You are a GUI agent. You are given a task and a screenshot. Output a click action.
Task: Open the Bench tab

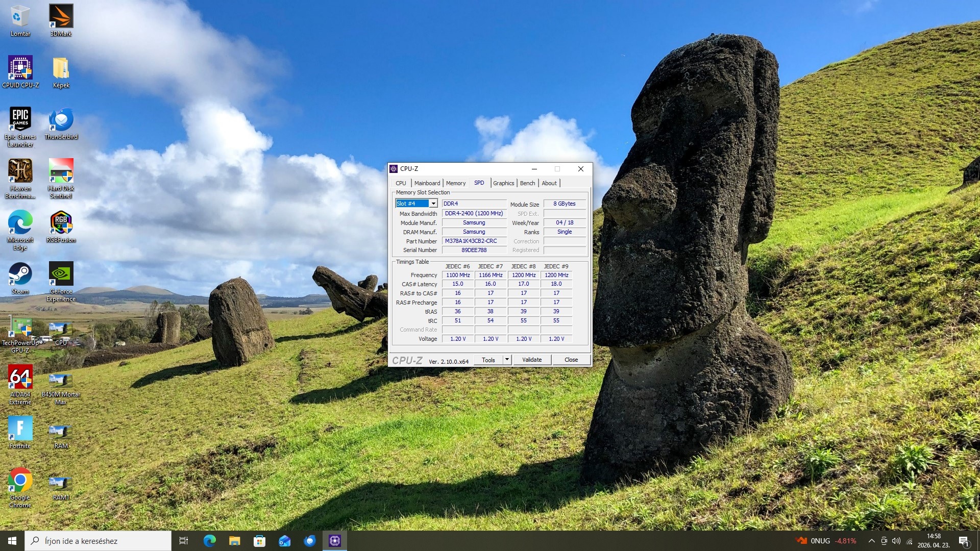coord(527,183)
